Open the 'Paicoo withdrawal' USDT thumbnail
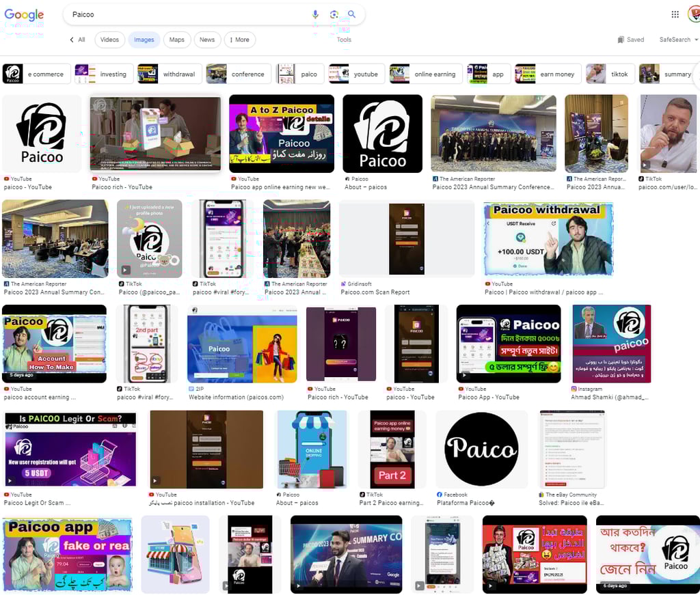700x595 pixels. click(549, 238)
